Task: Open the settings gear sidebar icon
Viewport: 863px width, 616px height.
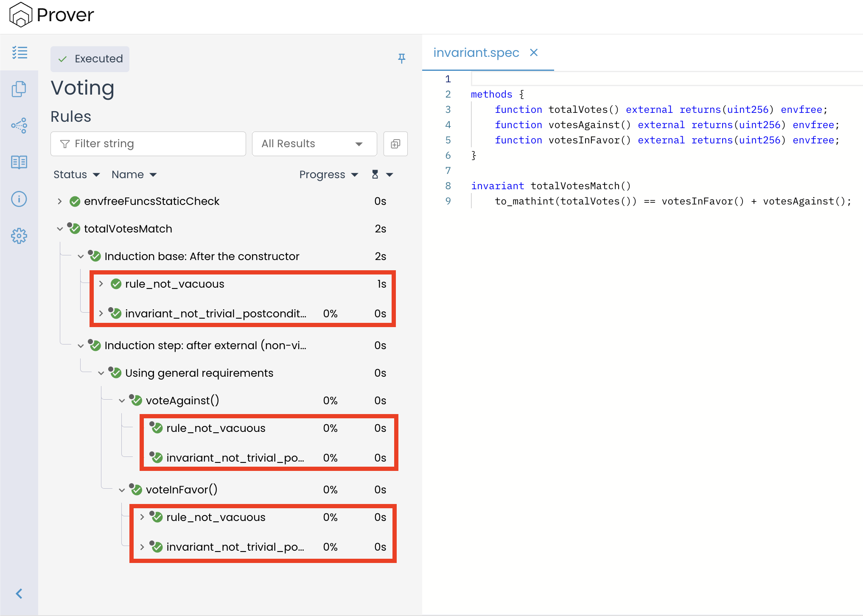Action: [19, 236]
